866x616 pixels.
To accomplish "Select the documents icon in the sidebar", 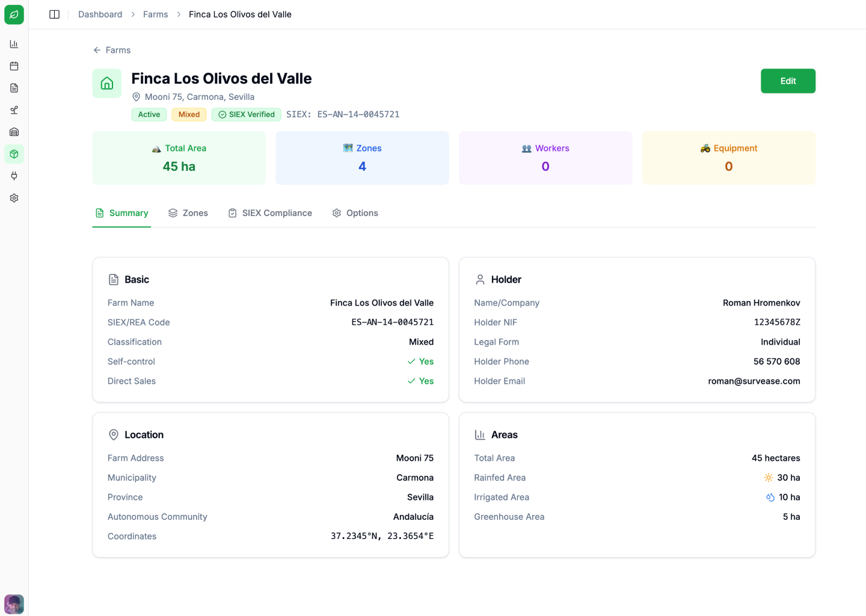I will click(14, 88).
